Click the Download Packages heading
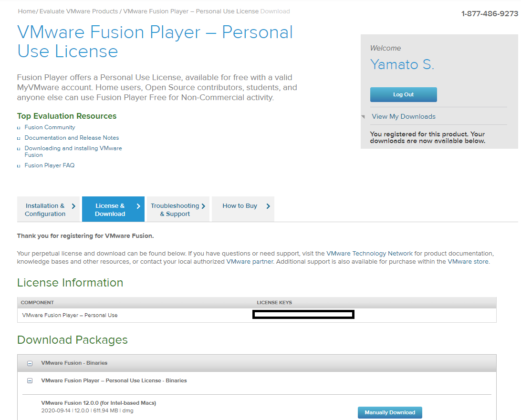Screen dimensions: 521x420 tap(73, 340)
